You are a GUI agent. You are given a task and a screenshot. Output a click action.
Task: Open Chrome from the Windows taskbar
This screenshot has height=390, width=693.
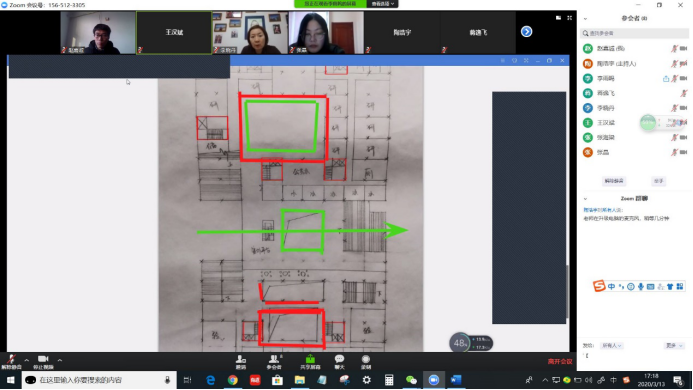click(232, 380)
